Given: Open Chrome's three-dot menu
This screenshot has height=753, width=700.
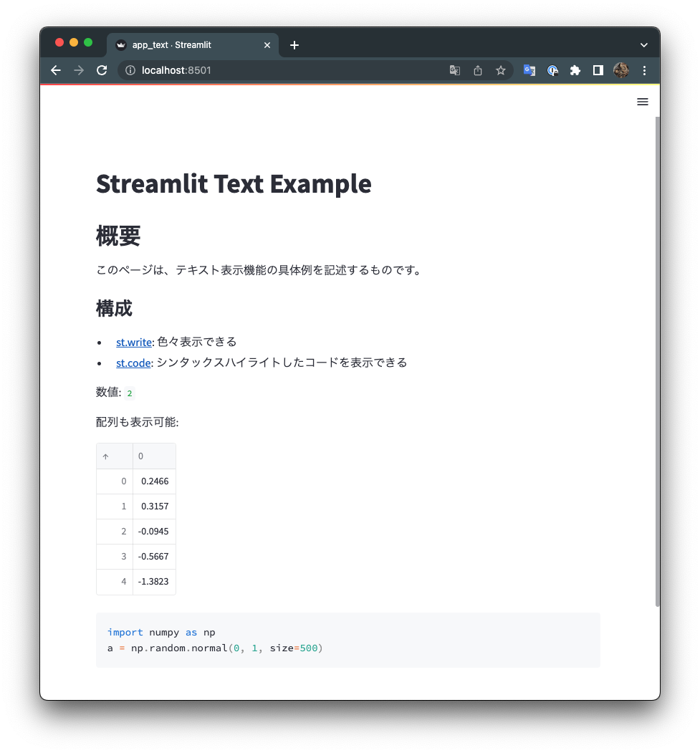Looking at the screenshot, I should click(x=643, y=70).
